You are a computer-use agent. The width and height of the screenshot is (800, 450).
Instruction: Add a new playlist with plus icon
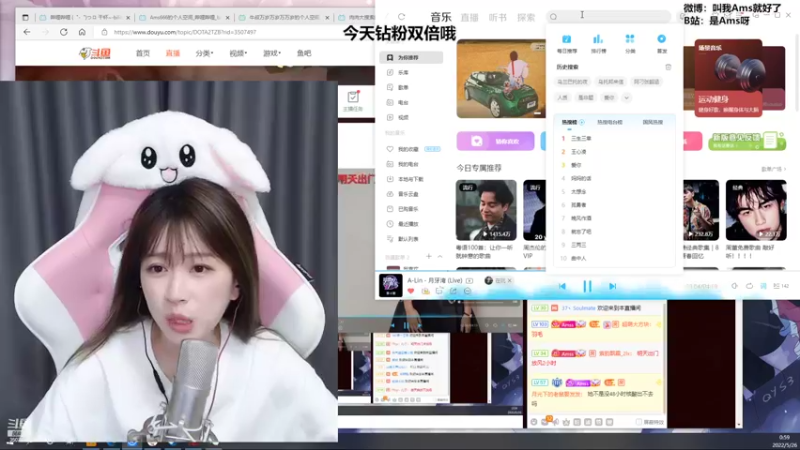429,257
